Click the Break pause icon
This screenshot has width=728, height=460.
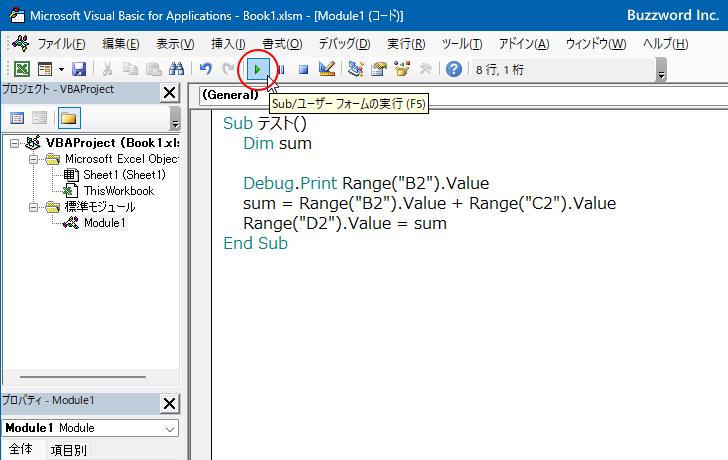pos(281,70)
